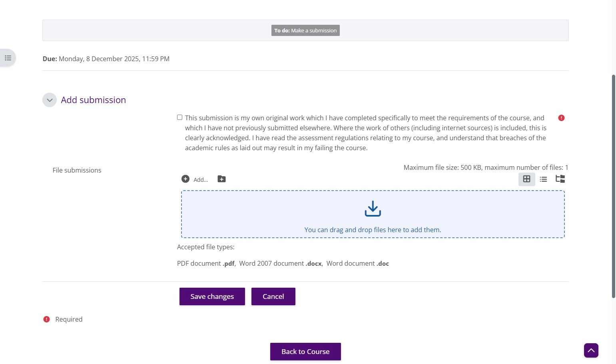Open the course index drawer
Image resolution: width=616 pixels, height=364 pixels.
pyautogui.click(x=8, y=58)
